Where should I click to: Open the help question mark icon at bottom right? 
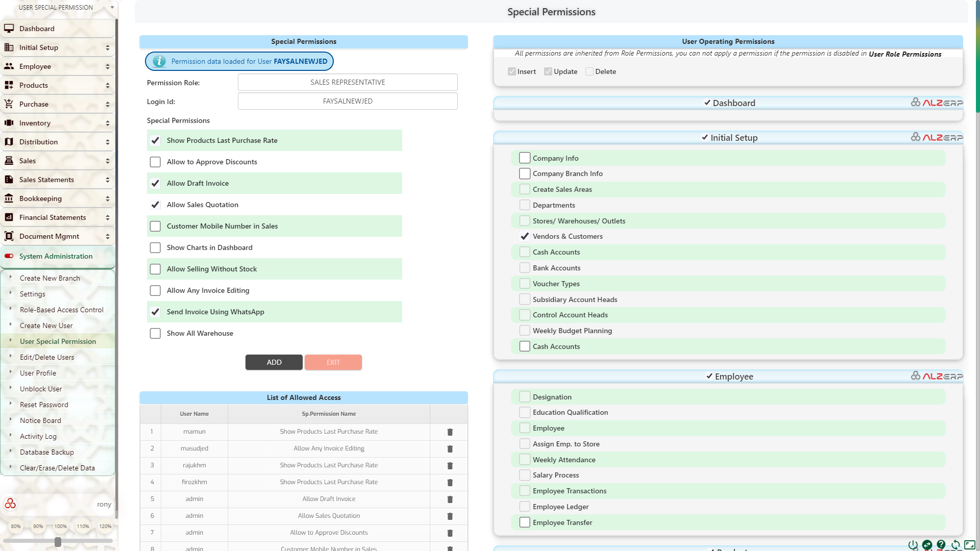click(942, 544)
